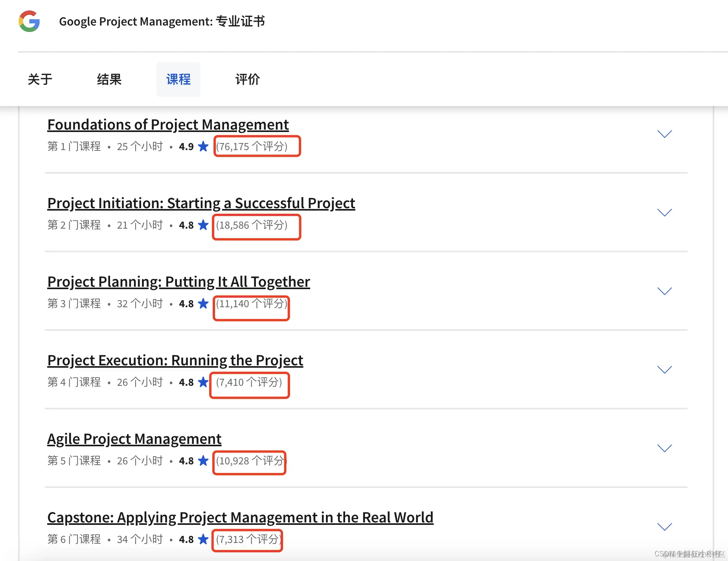Viewport: 728px width, 561px height.
Task: Click the star beside the 4.9 rating
Action: pos(203,147)
